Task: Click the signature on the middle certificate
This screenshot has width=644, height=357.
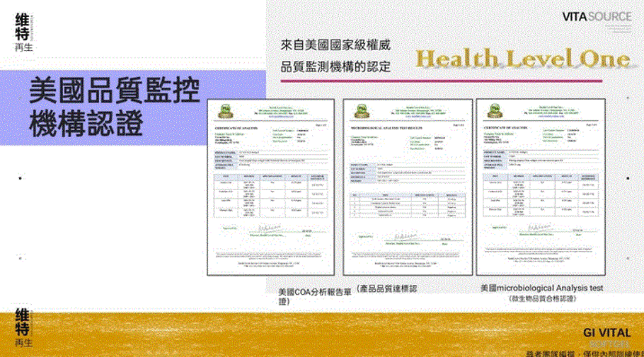Action: point(405,236)
